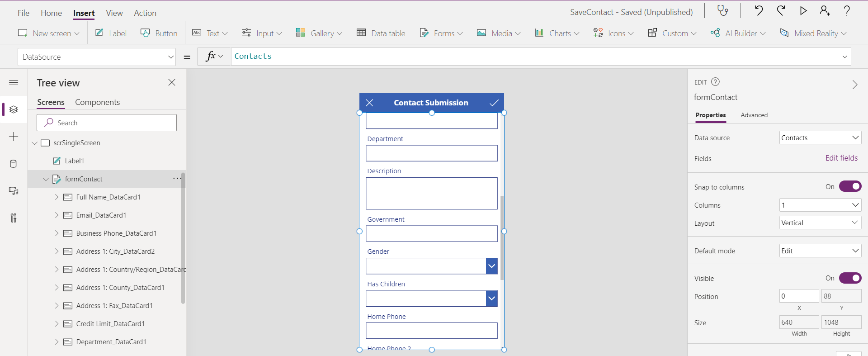The image size is (868, 356).
Task: Click the tree view vertical scrollbar
Action: coord(183,238)
